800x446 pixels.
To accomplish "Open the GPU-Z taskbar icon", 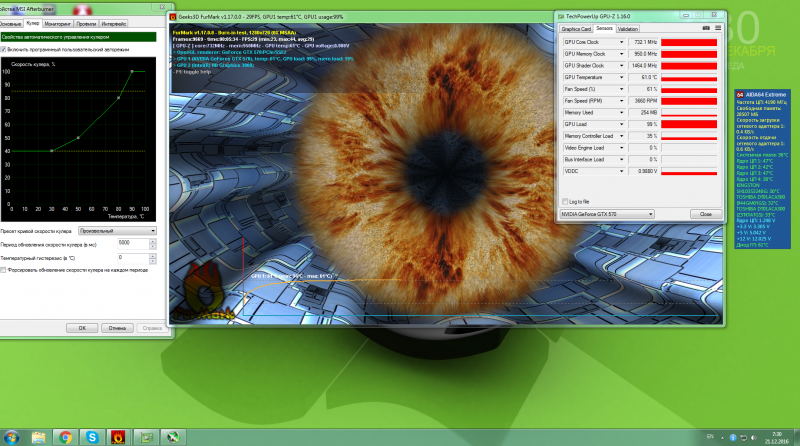I will click(x=146, y=437).
